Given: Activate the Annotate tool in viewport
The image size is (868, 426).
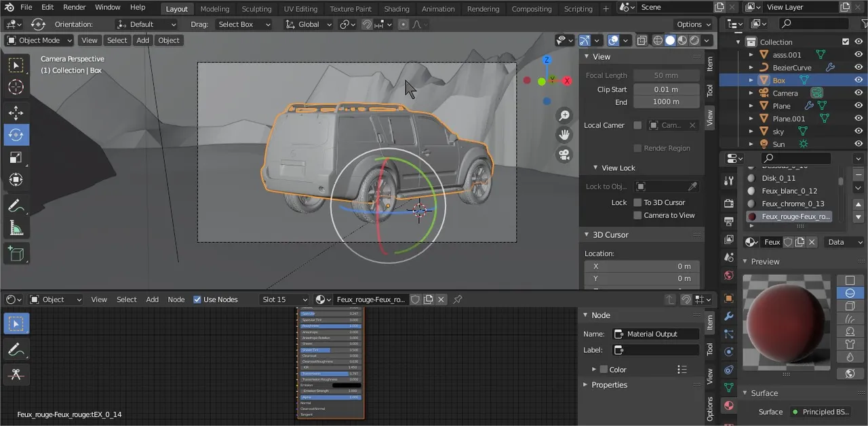Looking at the screenshot, I should point(16,205).
